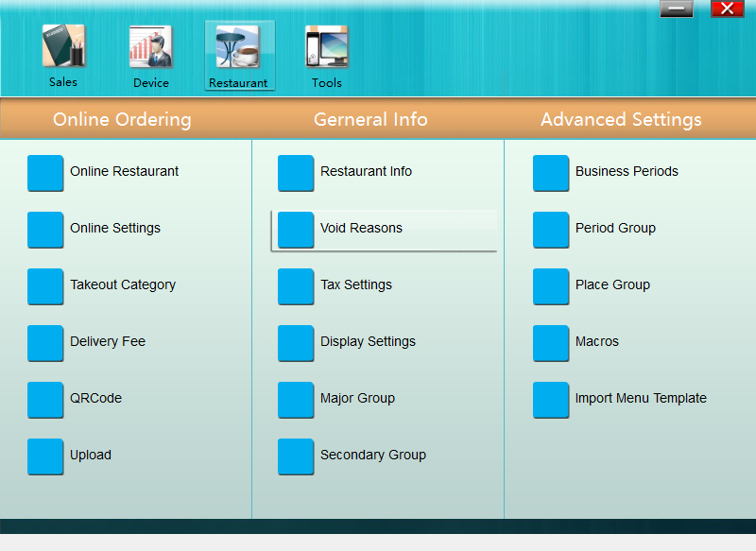Click the blue icon beside Business Periods
756x551 pixels.
[551, 173]
